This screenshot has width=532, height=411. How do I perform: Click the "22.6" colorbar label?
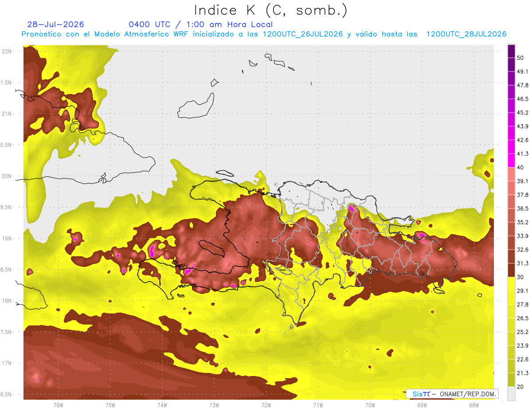(522, 360)
